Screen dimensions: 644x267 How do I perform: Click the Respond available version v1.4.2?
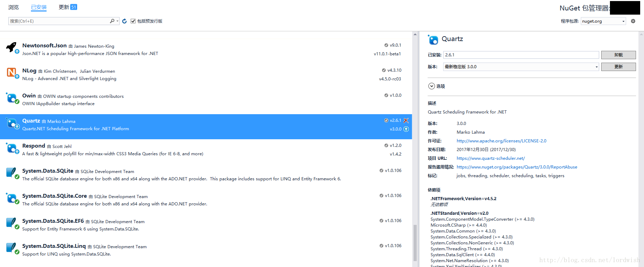(x=396, y=154)
